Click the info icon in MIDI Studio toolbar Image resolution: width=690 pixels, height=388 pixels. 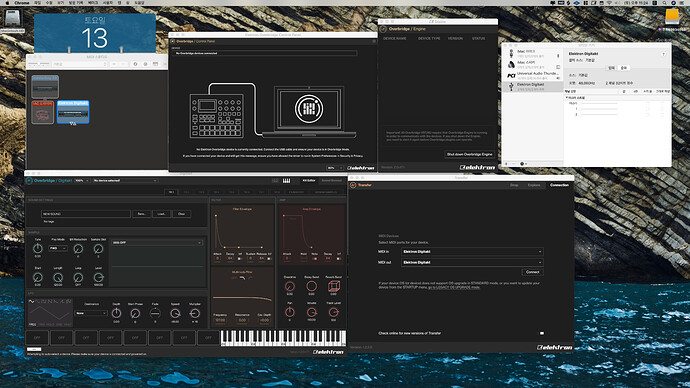click(x=135, y=64)
